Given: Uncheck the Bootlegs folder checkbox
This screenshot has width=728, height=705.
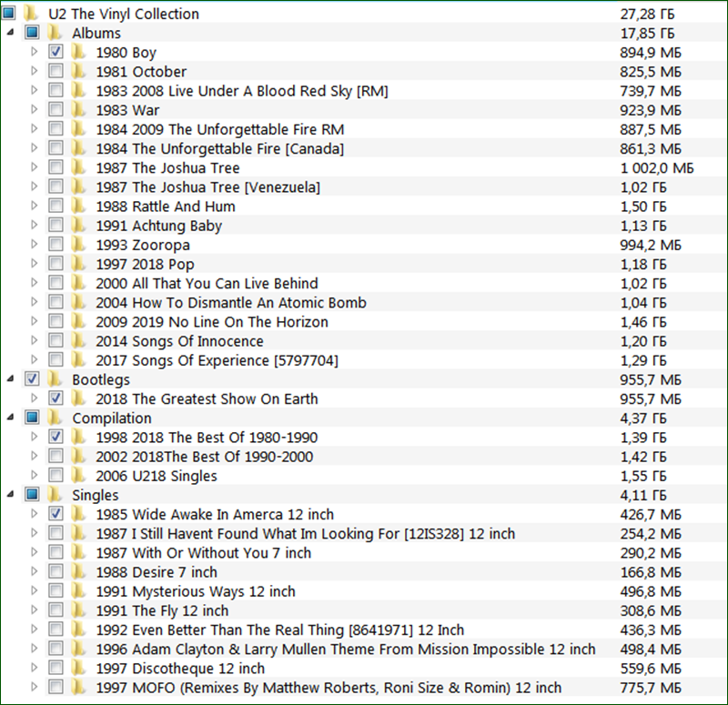Looking at the screenshot, I should 32,378.
